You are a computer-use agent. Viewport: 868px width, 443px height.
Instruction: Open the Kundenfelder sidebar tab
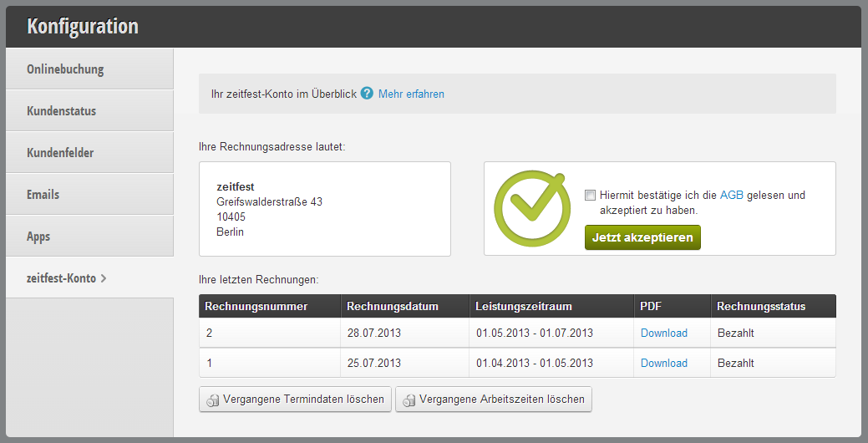tap(89, 152)
